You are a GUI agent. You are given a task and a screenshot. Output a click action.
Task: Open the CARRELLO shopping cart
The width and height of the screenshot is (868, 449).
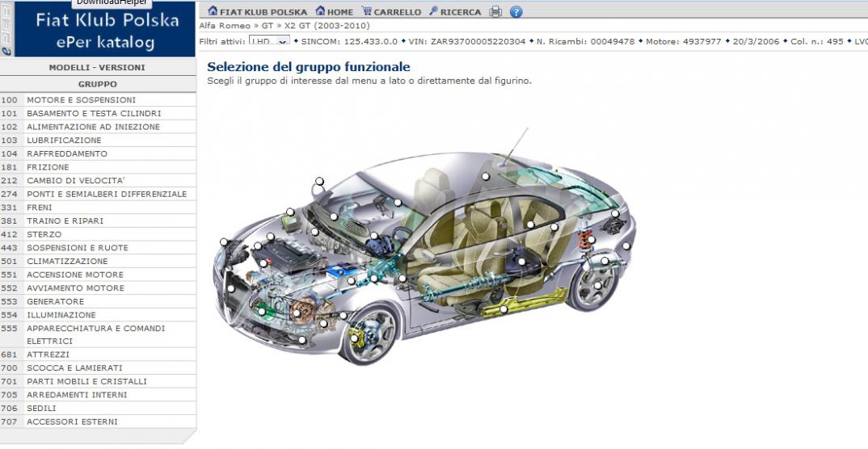coord(391,11)
